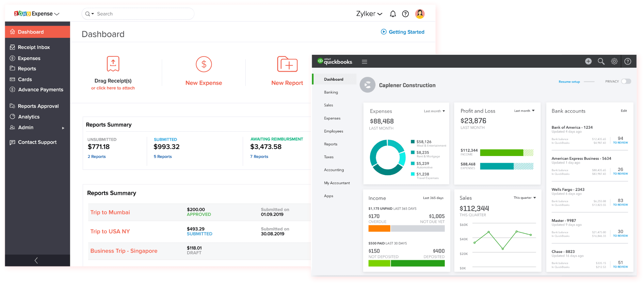
Task: Click 'or click here to attach' link
Action: (x=113, y=88)
